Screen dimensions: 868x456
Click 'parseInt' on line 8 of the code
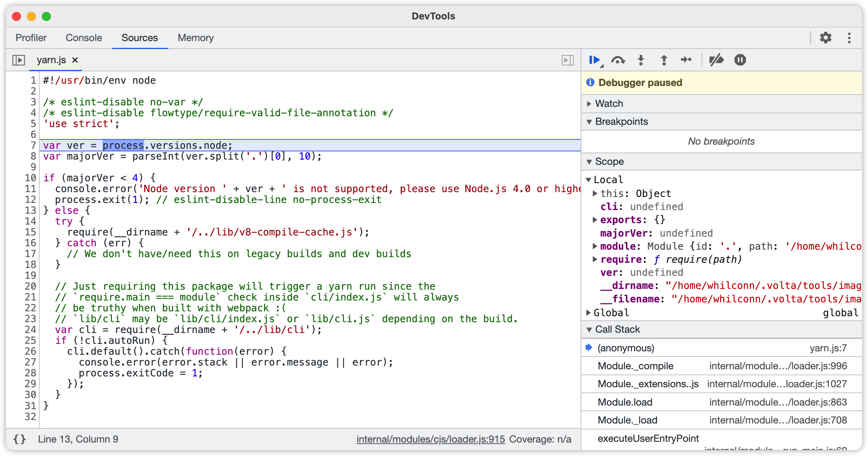click(156, 156)
